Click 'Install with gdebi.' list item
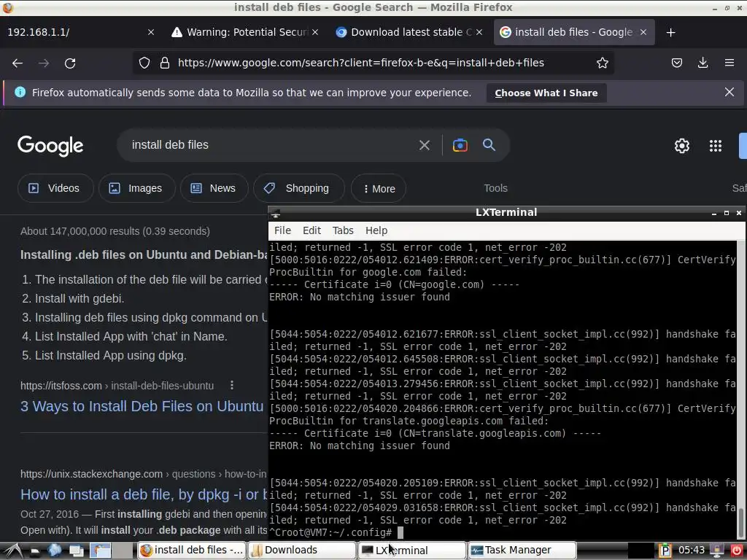This screenshot has height=560, width=747. click(x=80, y=298)
